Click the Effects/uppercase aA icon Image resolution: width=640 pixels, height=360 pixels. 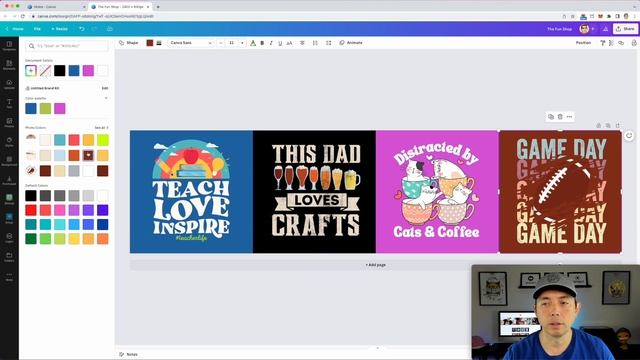pyautogui.click(x=289, y=43)
